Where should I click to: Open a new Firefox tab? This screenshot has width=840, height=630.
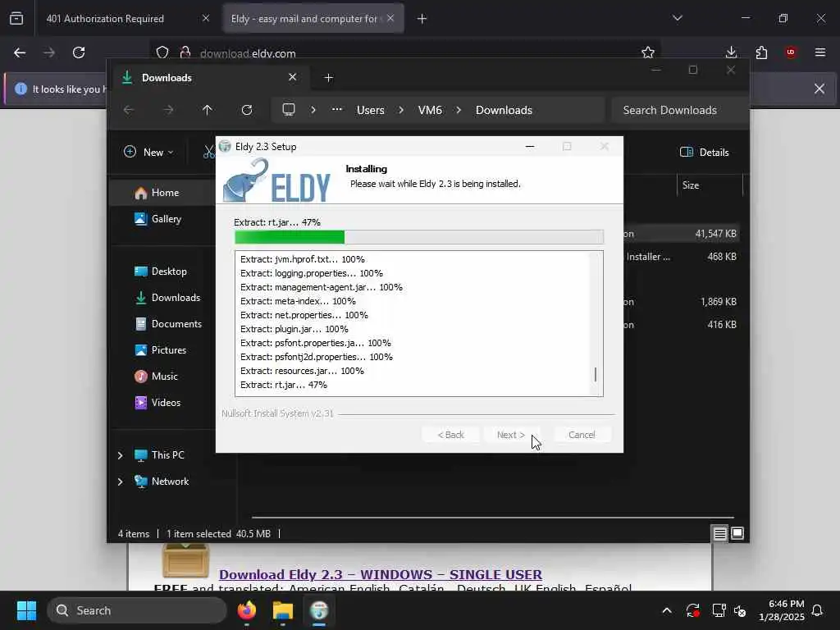pyautogui.click(x=422, y=19)
